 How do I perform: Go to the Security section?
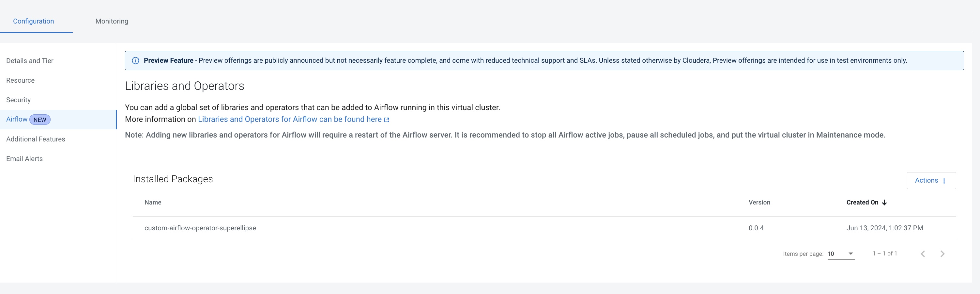[x=18, y=100]
